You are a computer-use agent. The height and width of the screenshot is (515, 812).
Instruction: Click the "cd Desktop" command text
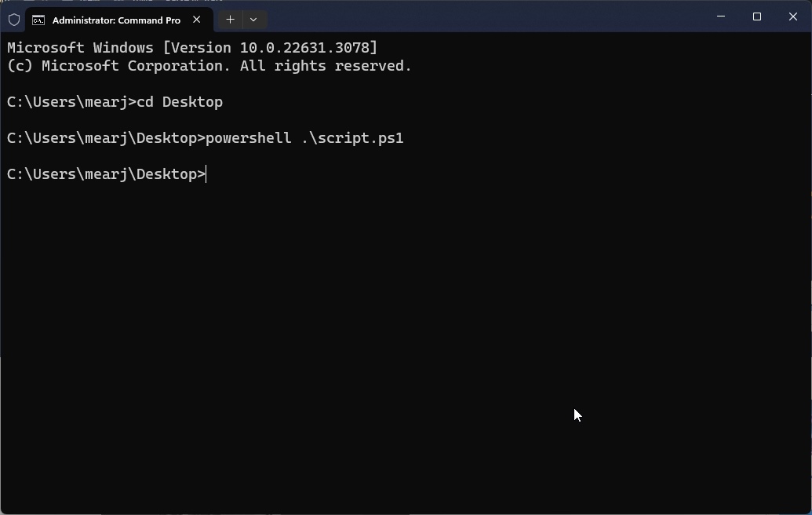[180, 102]
